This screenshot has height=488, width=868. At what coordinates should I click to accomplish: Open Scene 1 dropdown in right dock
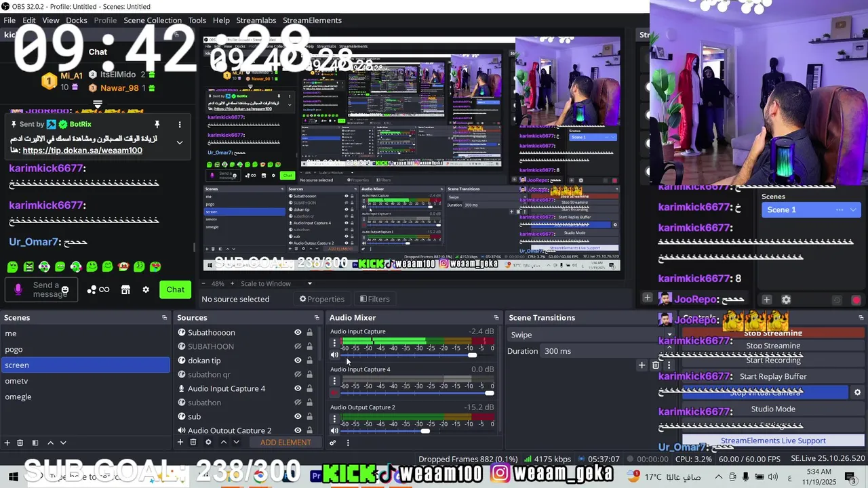[x=811, y=209]
